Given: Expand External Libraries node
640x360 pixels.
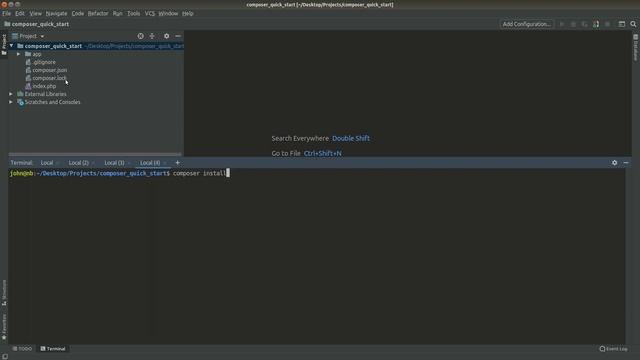Looking at the screenshot, I should [x=11, y=94].
